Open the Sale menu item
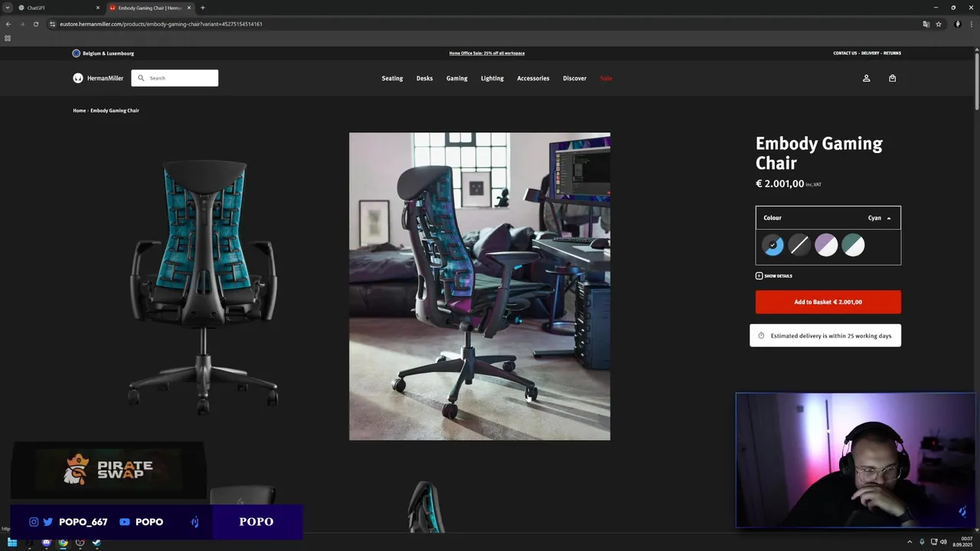 tap(606, 78)
